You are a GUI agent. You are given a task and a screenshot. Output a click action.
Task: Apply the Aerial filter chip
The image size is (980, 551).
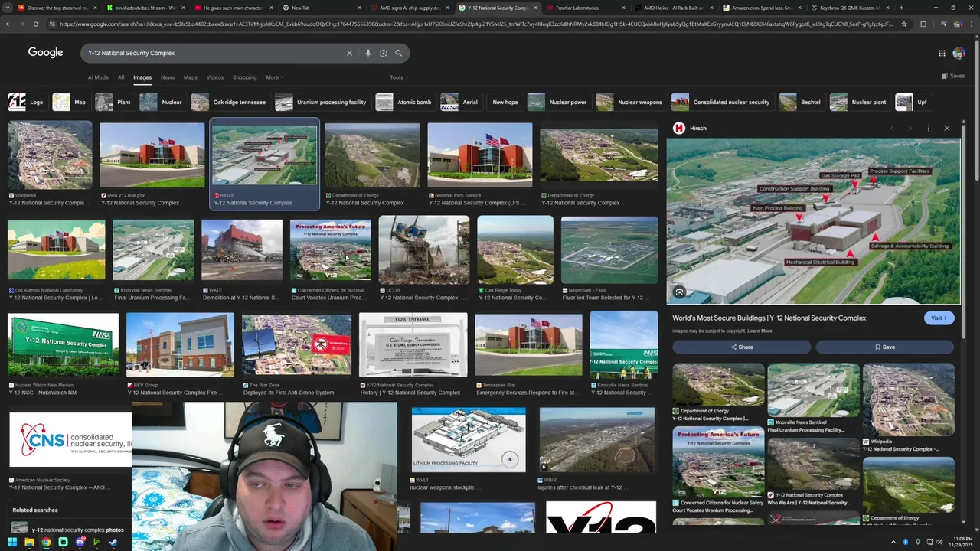461,102
